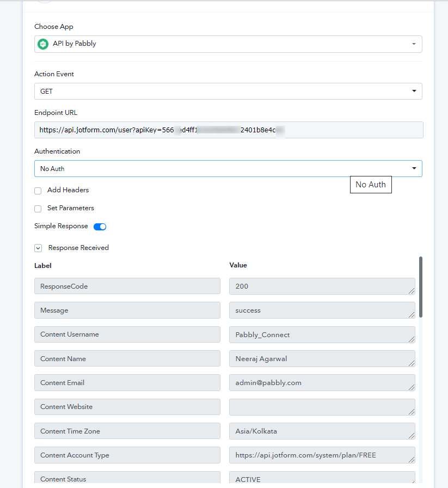This screenshot has width=448, height=488.
Task: Collapse the Response Received section
Action: click(38, 248)
